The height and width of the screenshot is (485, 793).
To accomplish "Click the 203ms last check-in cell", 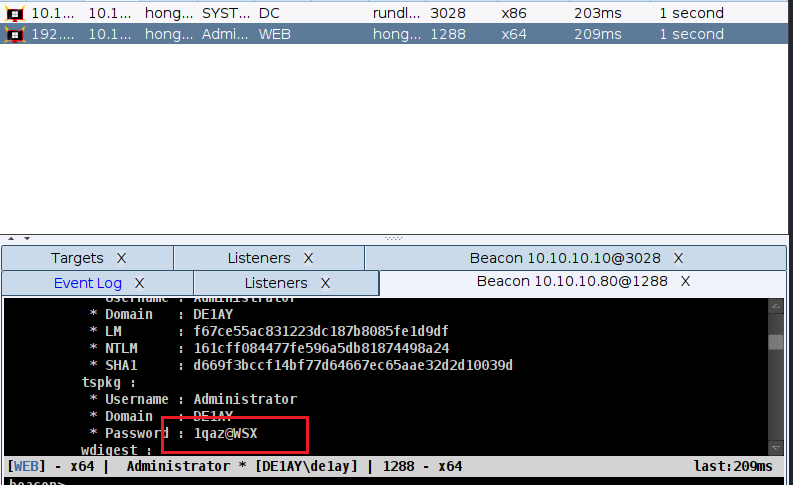I will point(598,13).
